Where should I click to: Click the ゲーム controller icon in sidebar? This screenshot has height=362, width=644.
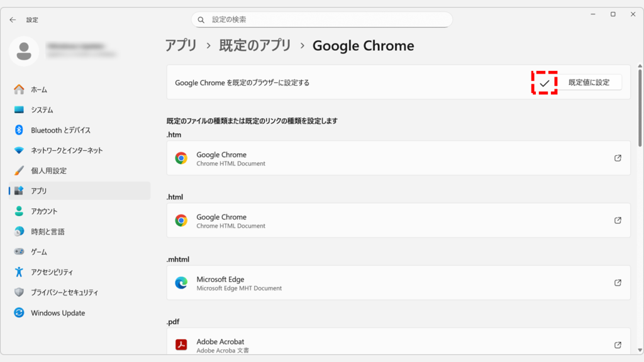(19, 251)
